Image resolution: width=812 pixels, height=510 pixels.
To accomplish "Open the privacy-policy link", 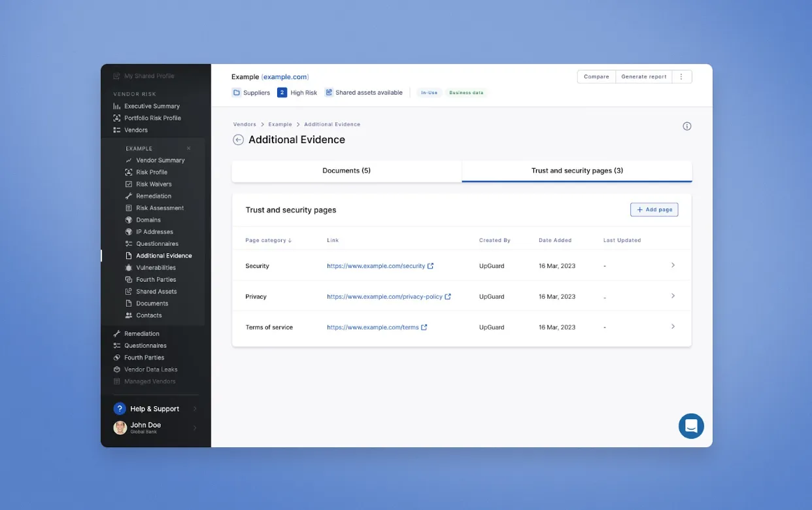I will click(x=384, y=297).
